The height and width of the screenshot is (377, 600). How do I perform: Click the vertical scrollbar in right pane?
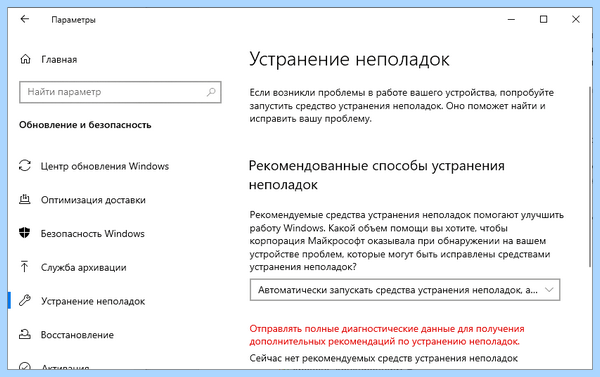[590, 176]
